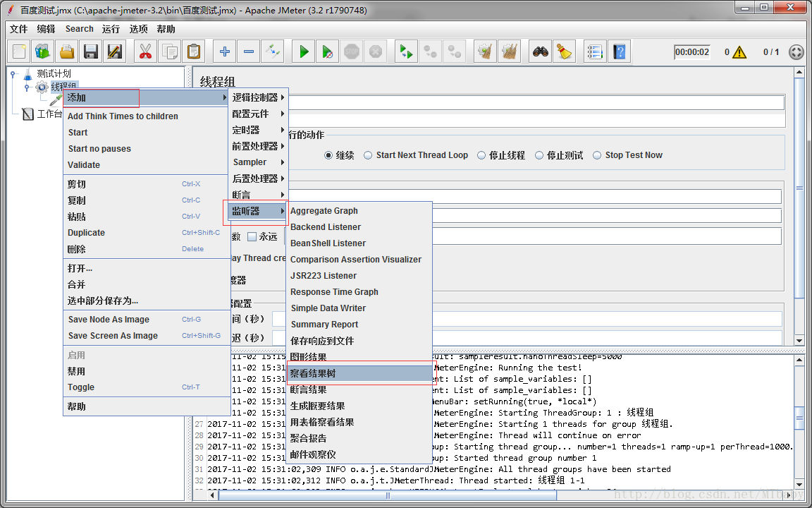Image resolution: width=812 pixels, height=508 pixels.
Task: Click Add Think Times to children
Action: click(147, 116)
